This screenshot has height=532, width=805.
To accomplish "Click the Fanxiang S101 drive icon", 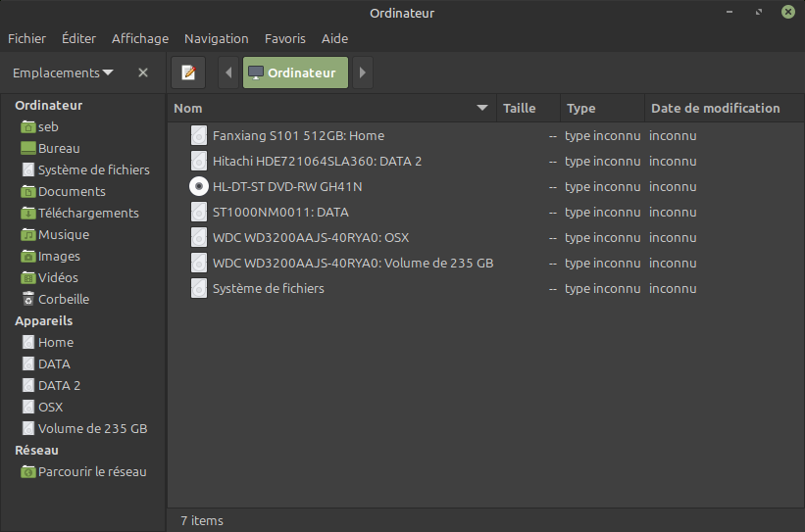I will [x=198, y=135].
